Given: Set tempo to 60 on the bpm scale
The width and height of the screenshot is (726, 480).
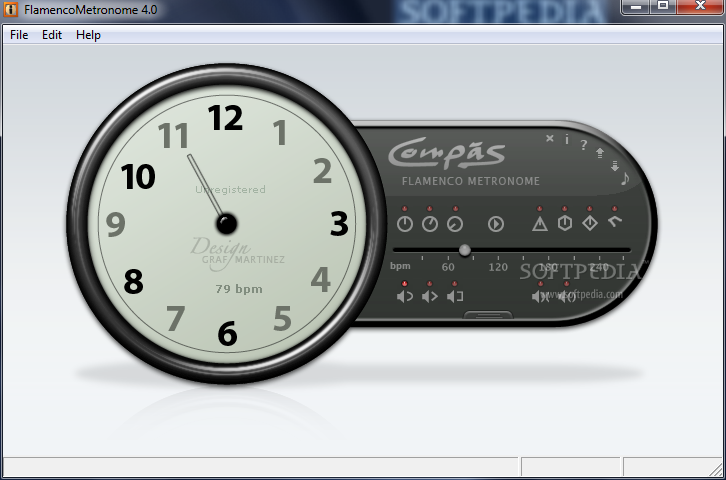Looking at the screenshot, I should [x=448, y=267].
